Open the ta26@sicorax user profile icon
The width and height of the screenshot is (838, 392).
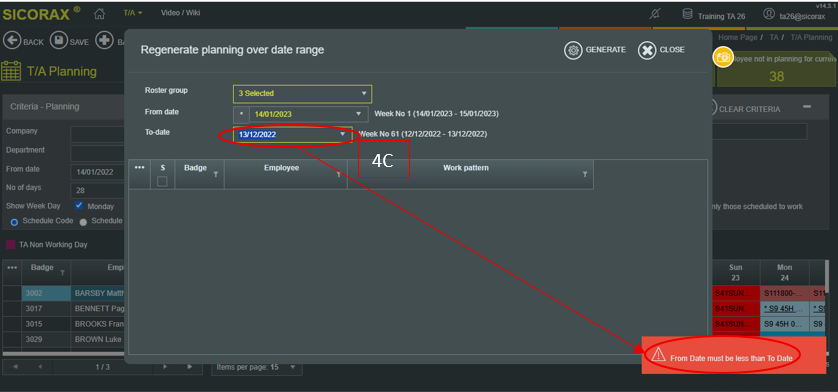[769, 14]
